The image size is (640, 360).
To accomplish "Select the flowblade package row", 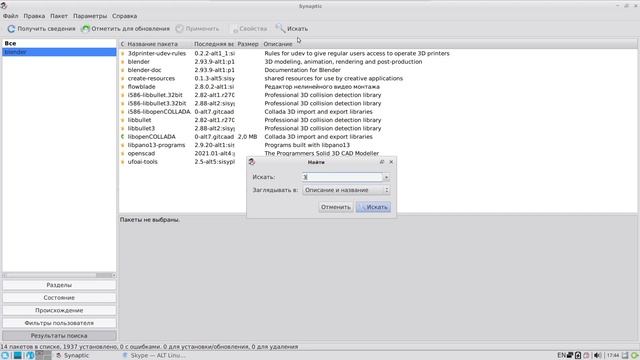I will tap(378, 87).
